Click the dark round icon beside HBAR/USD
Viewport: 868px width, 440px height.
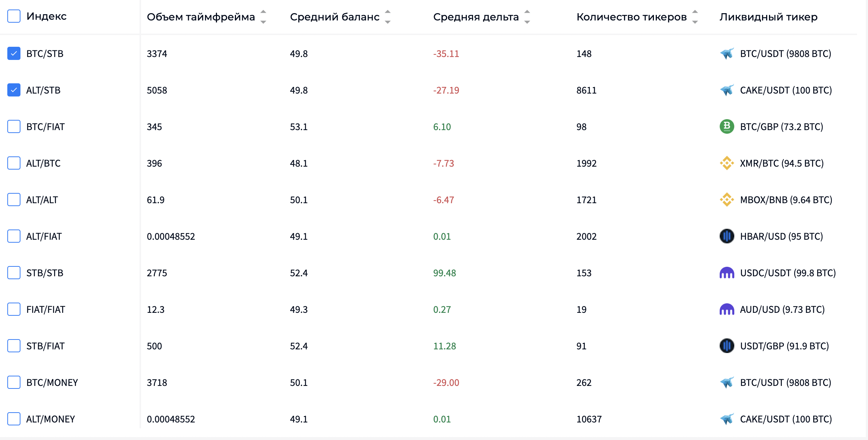point(727,236)
